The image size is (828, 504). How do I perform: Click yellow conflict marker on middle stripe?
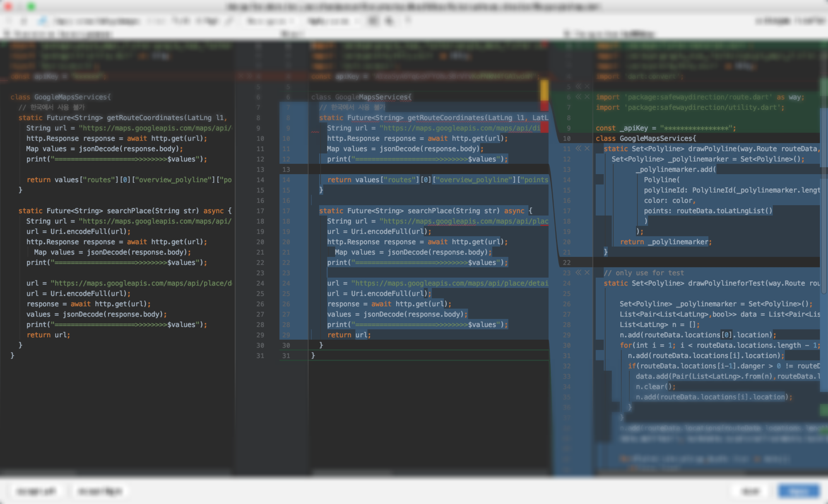pos(544,90)
